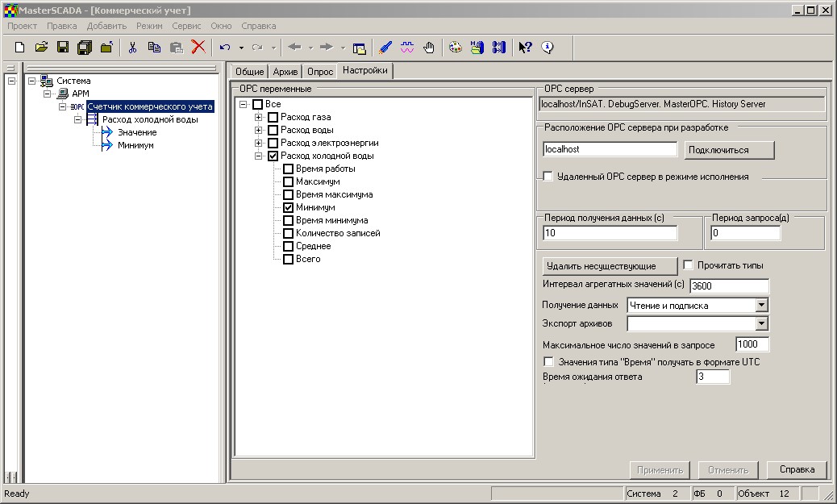Open the Справка menu
Viewport: 837px width, 504px height.
[258, 26]
